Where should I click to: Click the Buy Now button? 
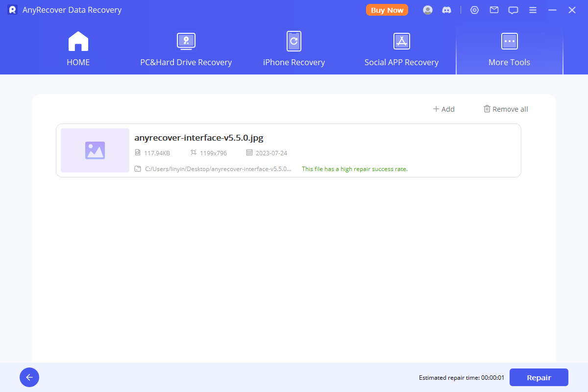pyautogui.click(x=387, y=10)
